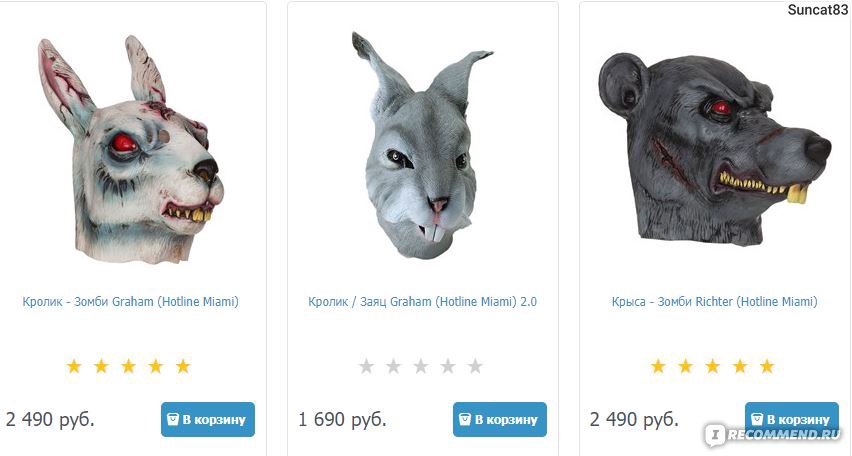Open Кролик - Зомби Graham product link
The width and height of the screenshot is (852, 456).
[x=130, y=302]
